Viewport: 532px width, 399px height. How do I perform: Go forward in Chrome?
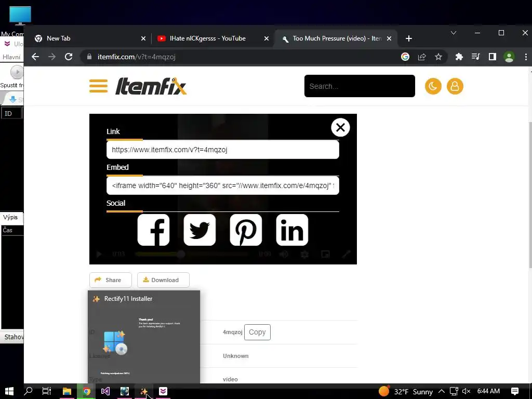coord(52,57)
